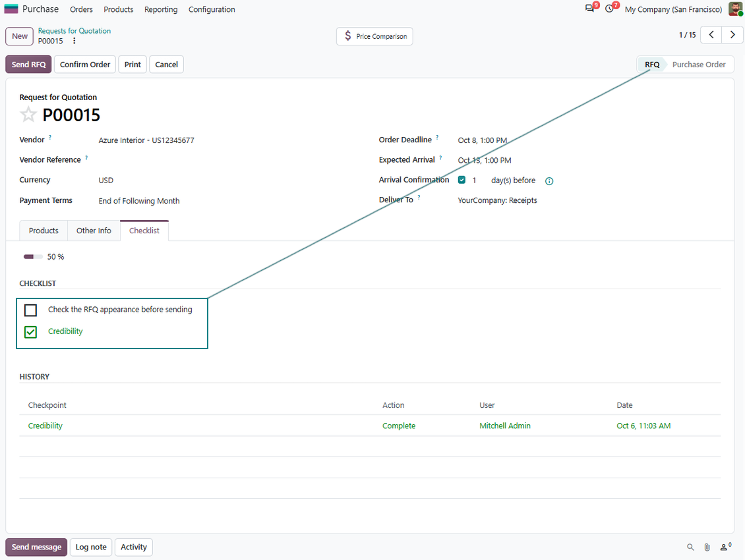Switch to the Products tab

point(44,231)
